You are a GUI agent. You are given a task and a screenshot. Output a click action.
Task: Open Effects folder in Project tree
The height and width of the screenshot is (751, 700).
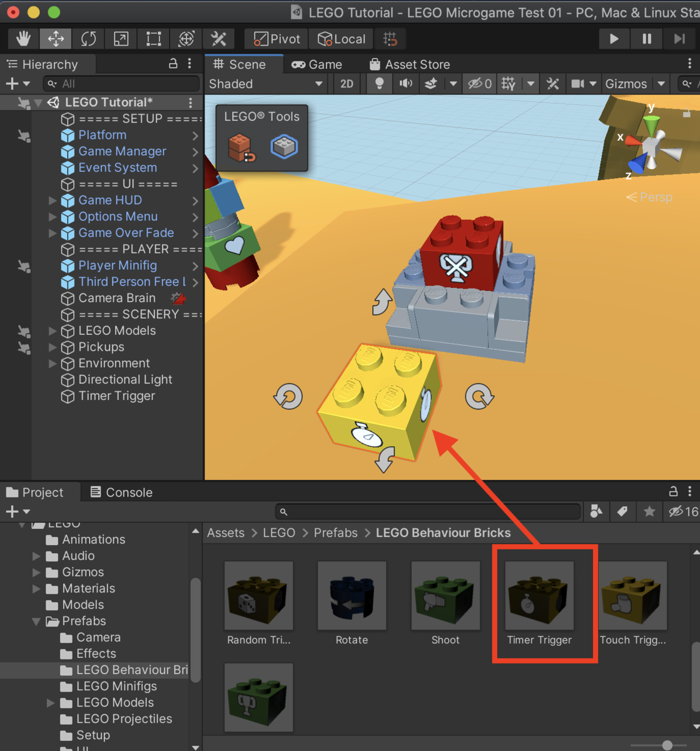click(96, 654)
